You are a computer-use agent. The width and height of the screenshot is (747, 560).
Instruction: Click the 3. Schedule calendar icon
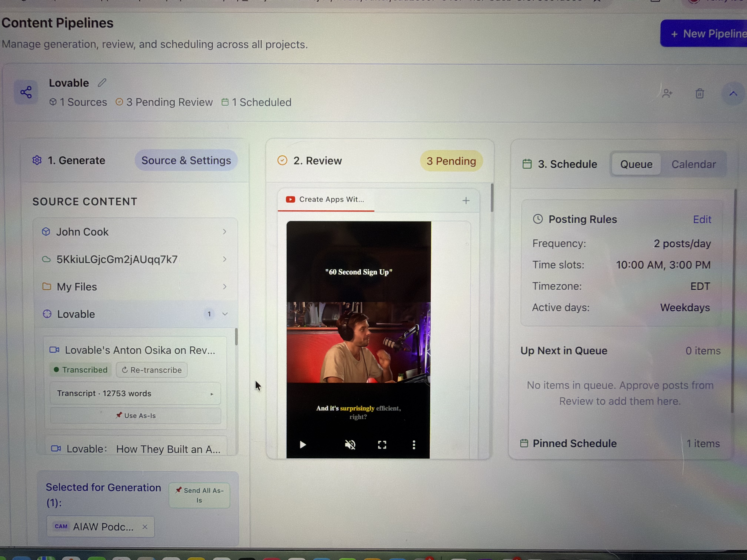[527, 164]
